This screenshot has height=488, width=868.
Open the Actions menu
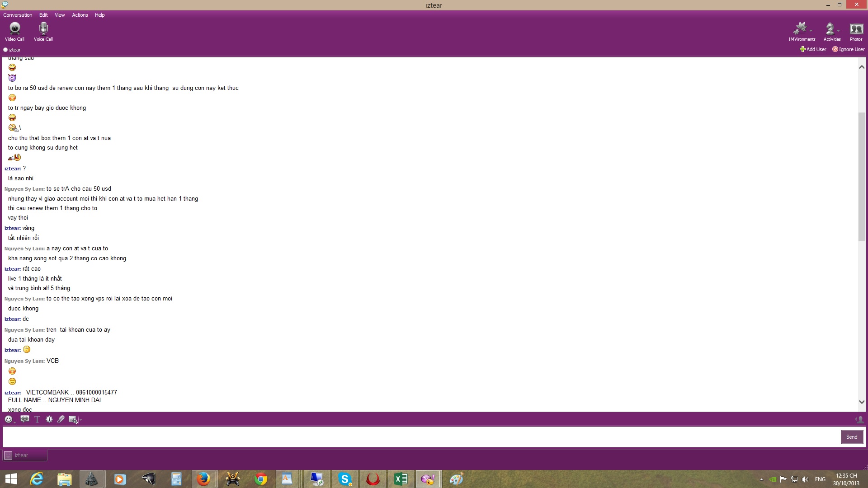pos(80,15)
